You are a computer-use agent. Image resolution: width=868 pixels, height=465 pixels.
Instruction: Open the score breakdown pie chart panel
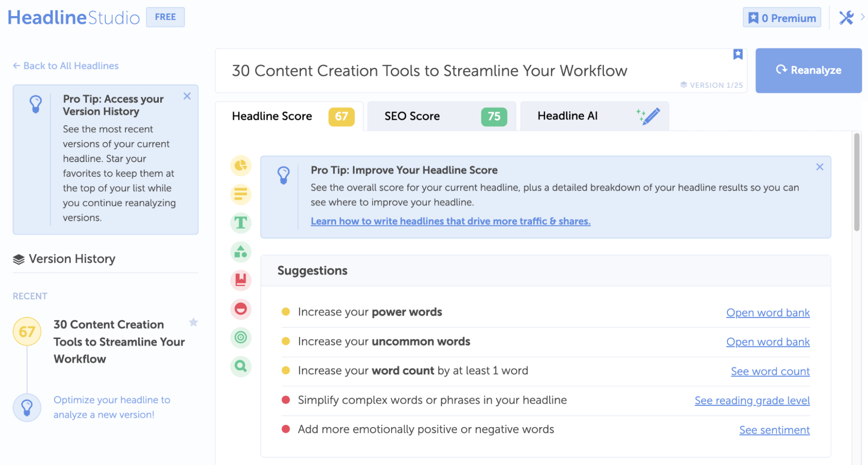click(x=241, y=166)
